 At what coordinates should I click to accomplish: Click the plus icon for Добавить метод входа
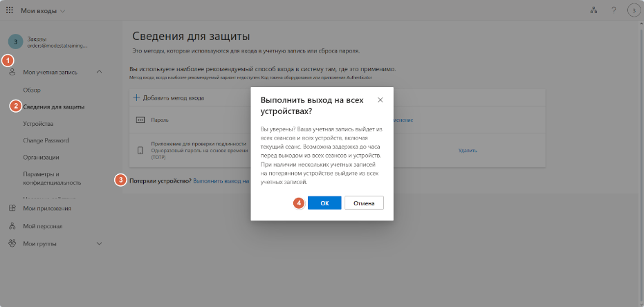(x=137, y=97)
